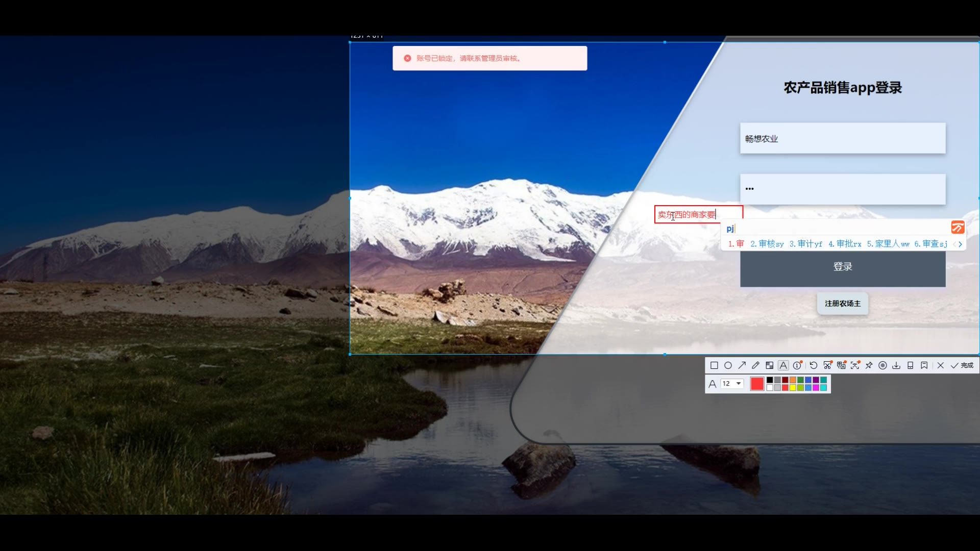The height and width of the screenshot is (551, 980).
Task: Cancel the screenshot with X icon
Action: [x=940, y=365]
